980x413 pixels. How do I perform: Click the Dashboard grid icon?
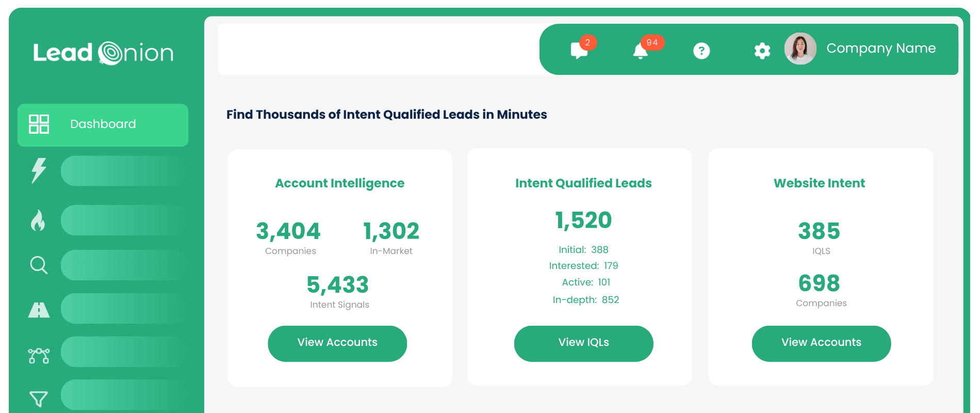tap(39, 124)
